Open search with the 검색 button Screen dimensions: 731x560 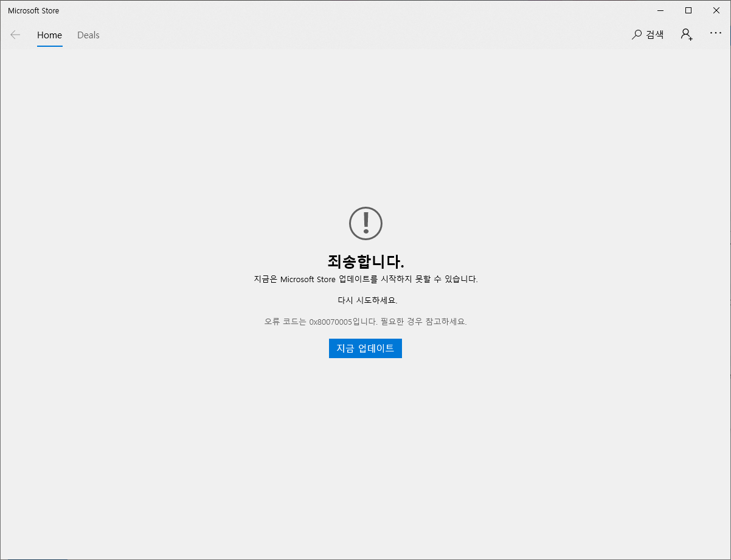tap(648, 35)
